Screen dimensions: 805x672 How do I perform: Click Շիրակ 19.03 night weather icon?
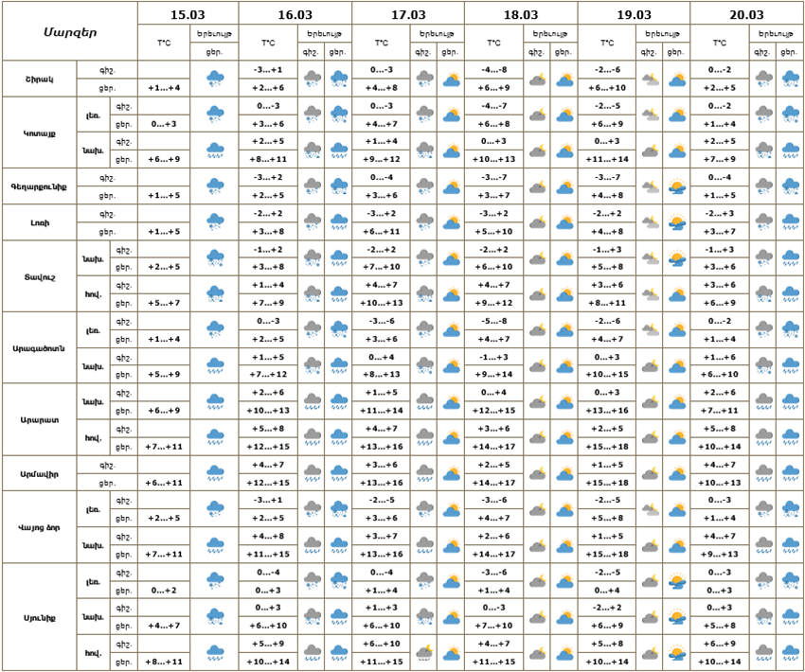pos(650,80)
